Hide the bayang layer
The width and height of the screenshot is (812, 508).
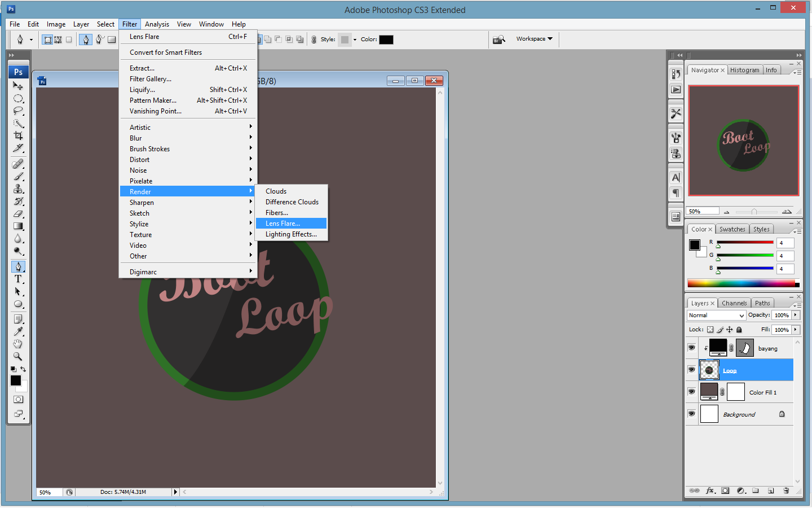tap(691, 348)
